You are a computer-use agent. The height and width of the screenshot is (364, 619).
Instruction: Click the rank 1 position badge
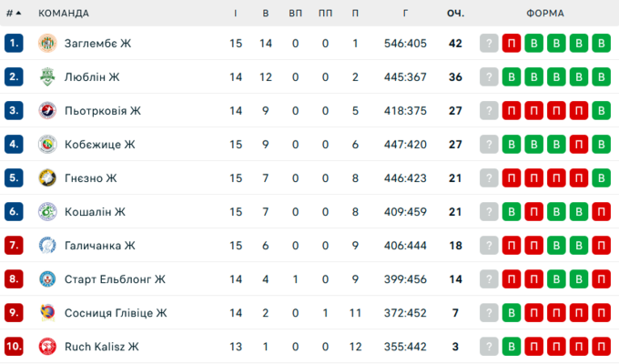(13, 44)
